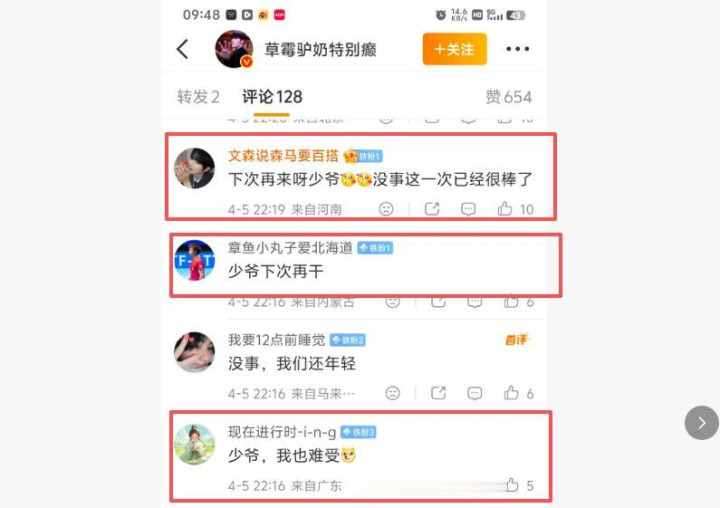
Task: Tap the back arrow in the header
Action: (x=182, y=49)
